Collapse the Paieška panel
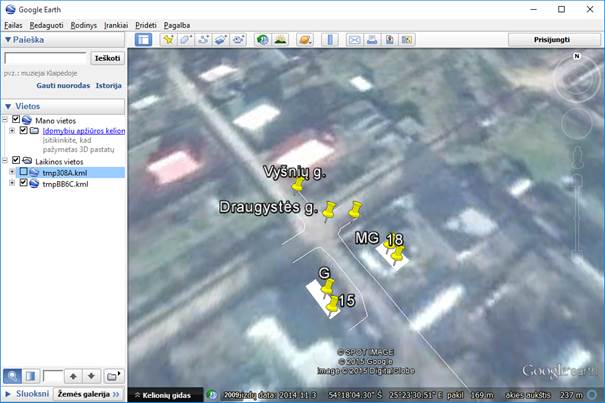Image resolution: width=605 pixels, height=403 pixels. [x=8, y=40]
